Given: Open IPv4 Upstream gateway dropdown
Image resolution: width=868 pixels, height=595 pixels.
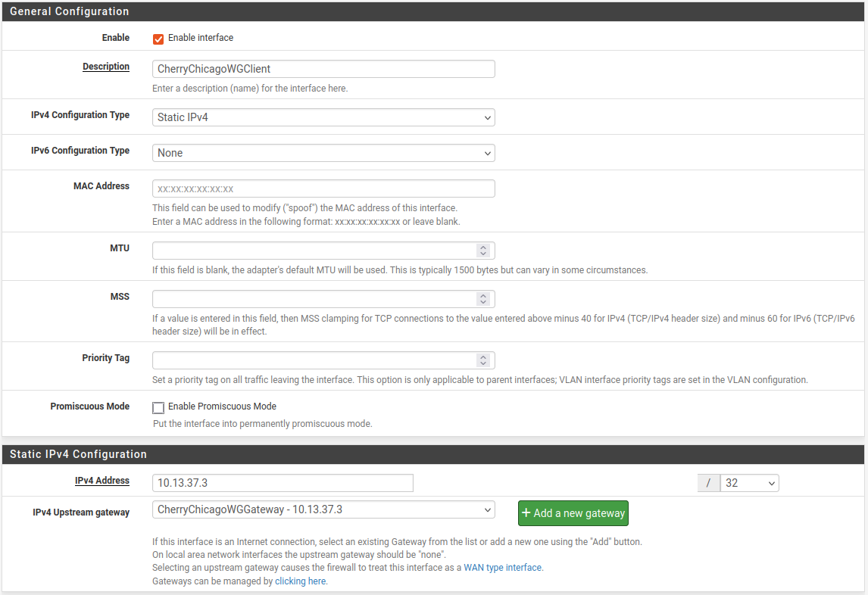Looking at the screenshot, I should tap(323, 509).
